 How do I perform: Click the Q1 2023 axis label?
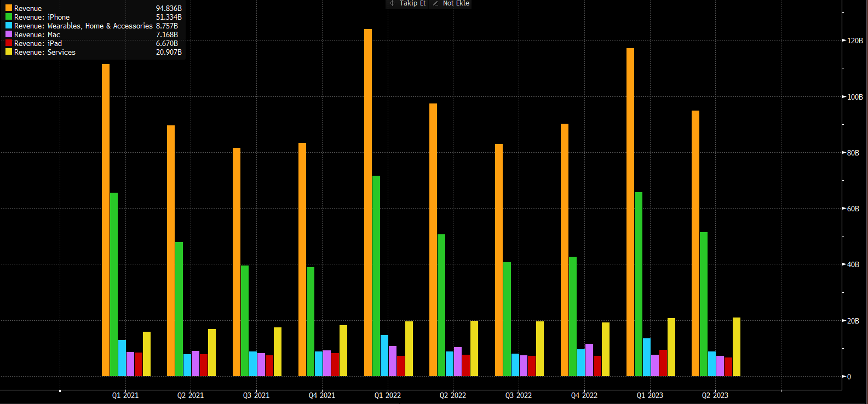click(x=650, y=395)
